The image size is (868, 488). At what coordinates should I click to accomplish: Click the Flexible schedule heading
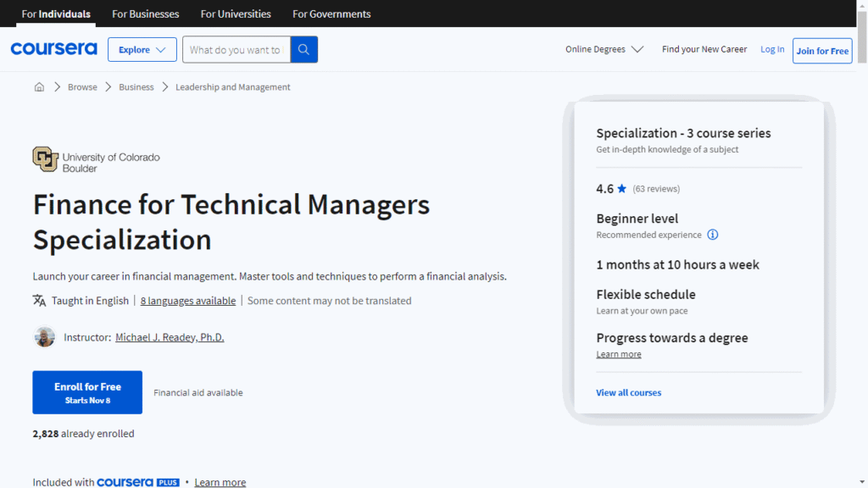tap(645, 294)
